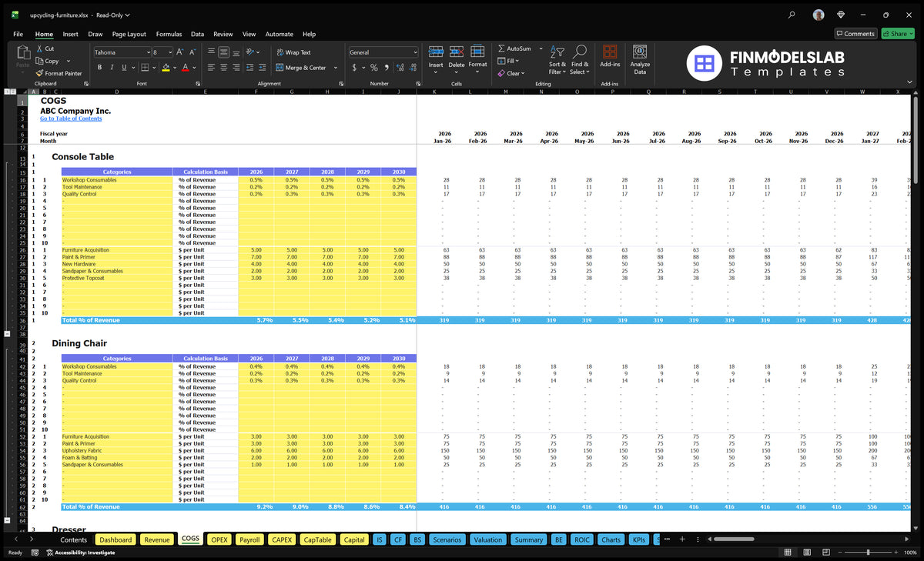Follow the Go to Table of Contents link
924x561 pixels.
pos(71,119)
